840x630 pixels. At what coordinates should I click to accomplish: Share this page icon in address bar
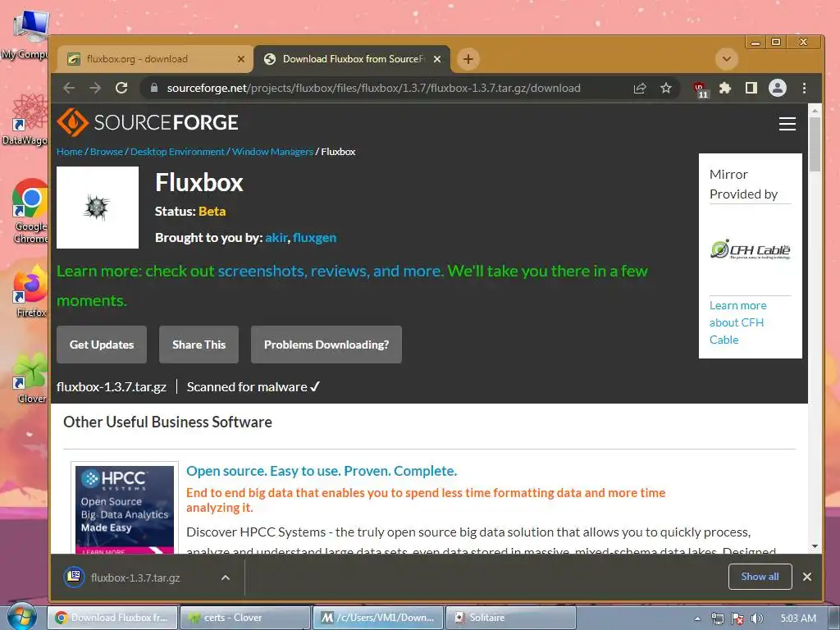(640, 88)
